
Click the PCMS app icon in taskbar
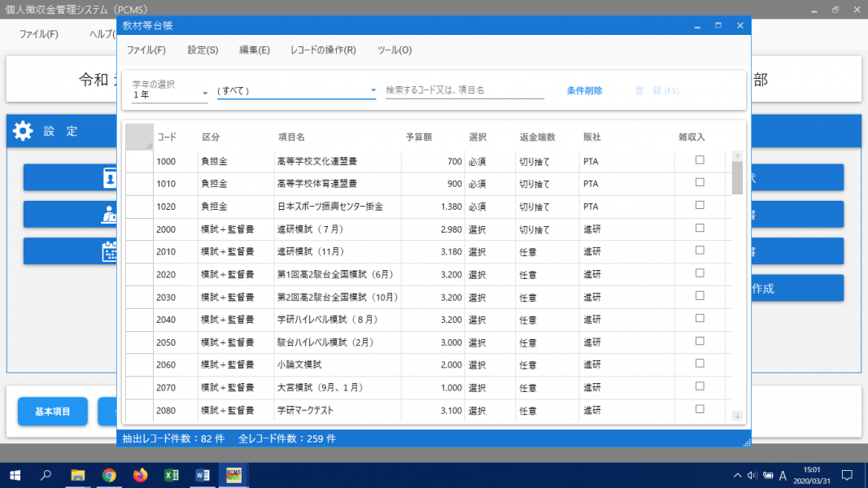(233, 475)
